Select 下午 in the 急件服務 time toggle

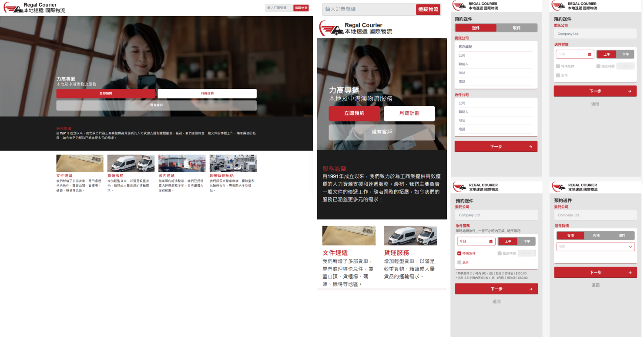527,241
